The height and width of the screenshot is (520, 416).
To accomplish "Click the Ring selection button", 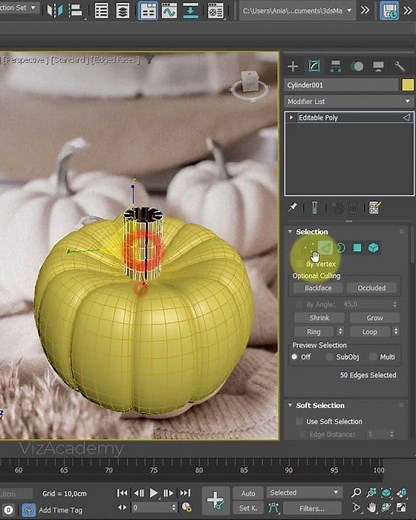I will (314, 332).
